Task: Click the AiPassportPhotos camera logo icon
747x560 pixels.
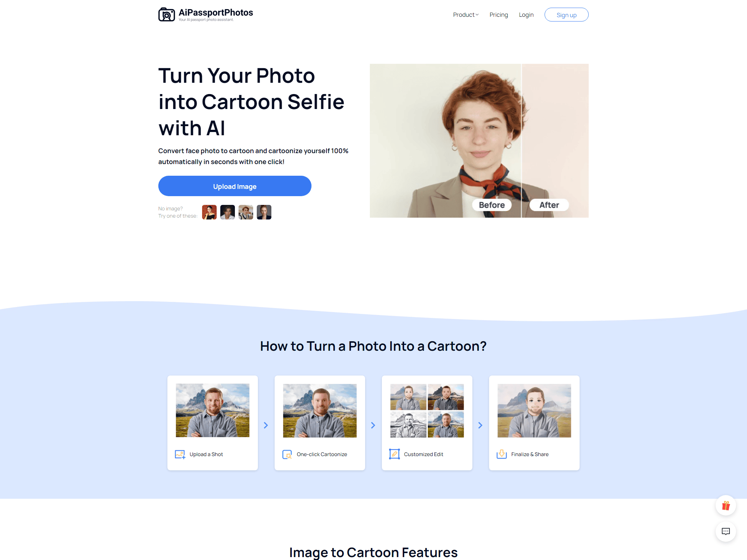Action: pyautogui.click(x=167, y=15)
